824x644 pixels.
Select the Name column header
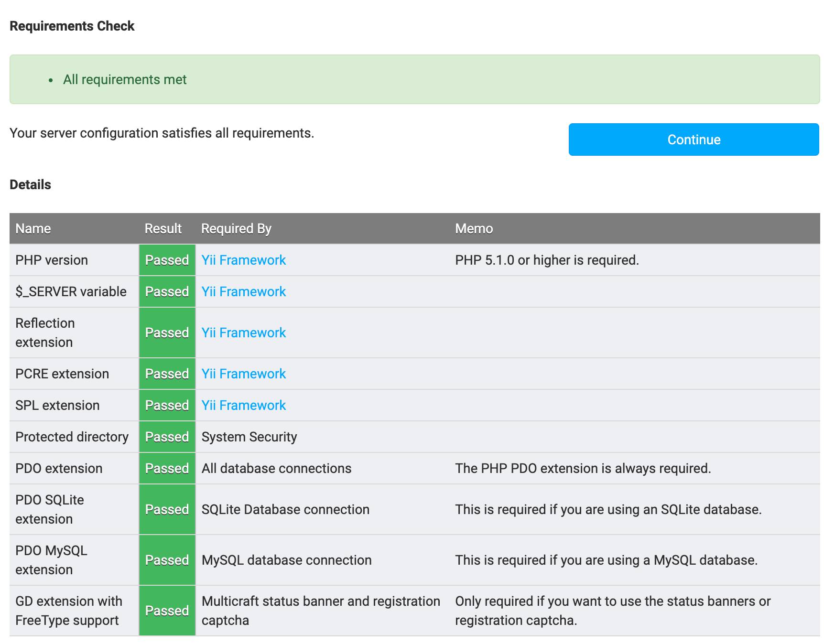click(33, 228)
